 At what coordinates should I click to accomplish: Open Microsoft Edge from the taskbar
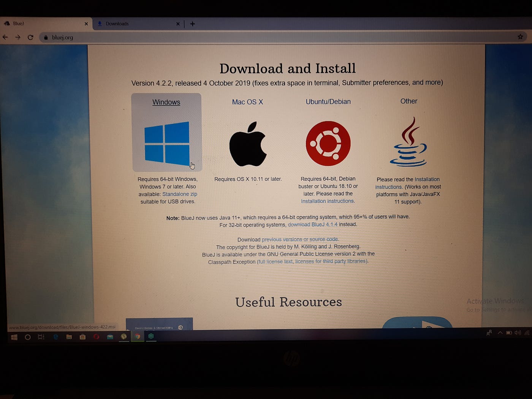click(55, 337)
